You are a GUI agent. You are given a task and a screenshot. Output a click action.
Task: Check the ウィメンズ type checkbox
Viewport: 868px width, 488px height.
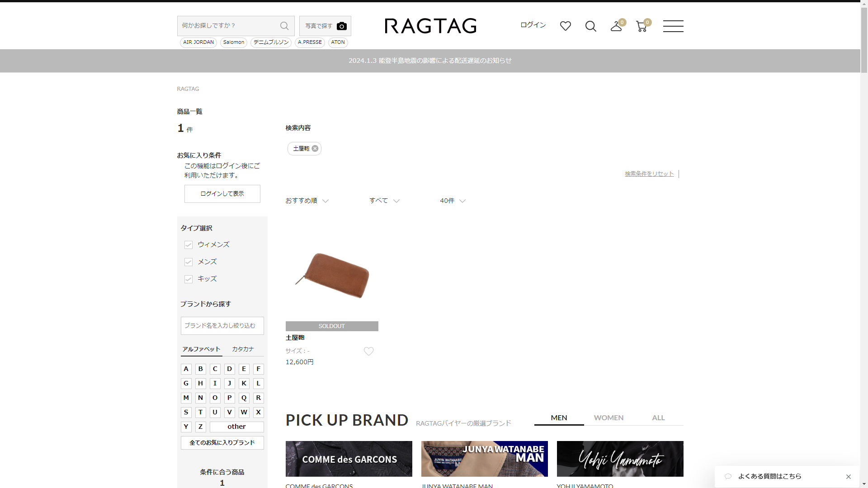pyautogui.click(x=189, y=245)
